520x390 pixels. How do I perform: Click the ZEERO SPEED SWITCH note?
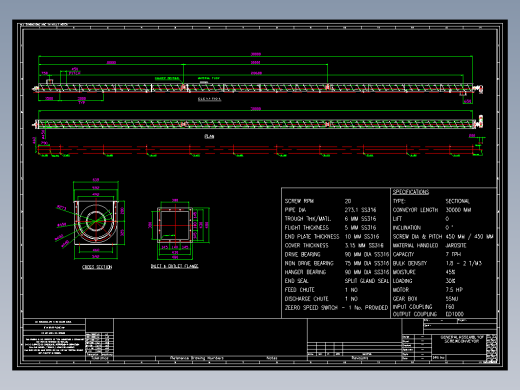pos(336,307)
